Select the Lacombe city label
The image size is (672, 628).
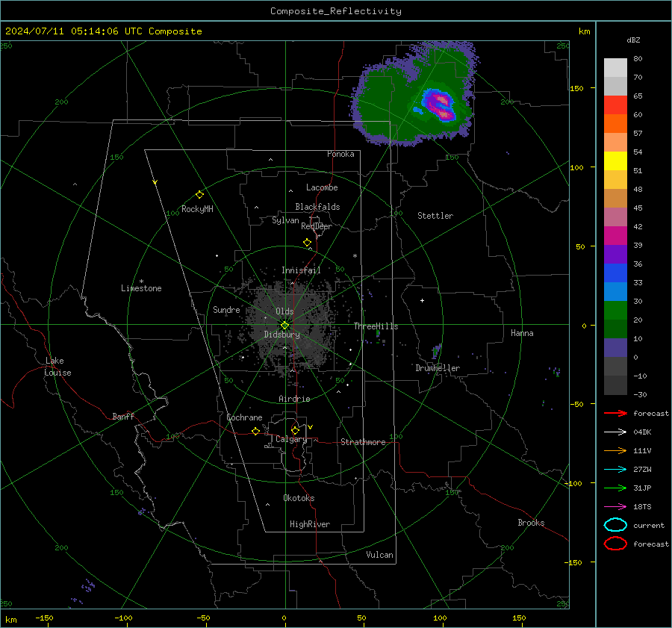tap(322, 187)
